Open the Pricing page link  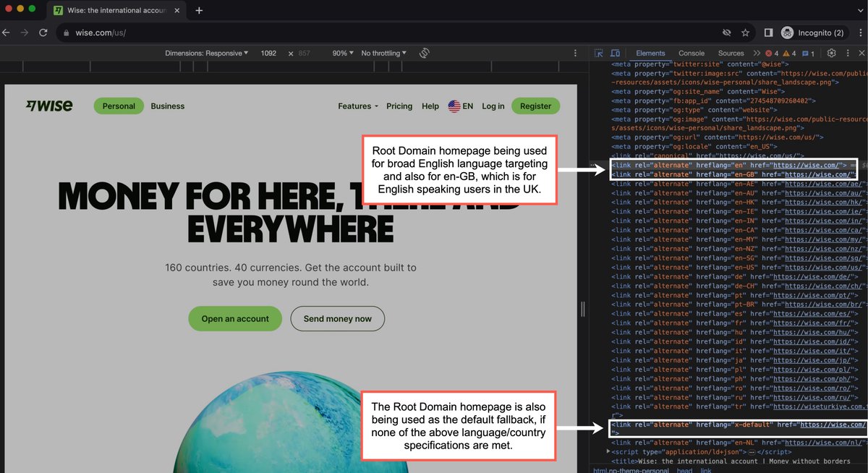pyautogui.click(x=399, y=106)
